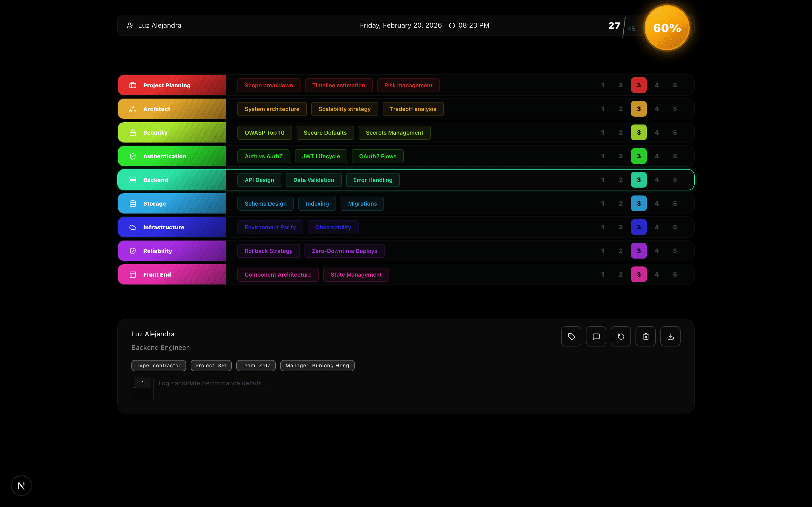812x507 pixels.
Task: Select the lock icon on the Security row
Action: pyautogui.click(x=133, y=132)
